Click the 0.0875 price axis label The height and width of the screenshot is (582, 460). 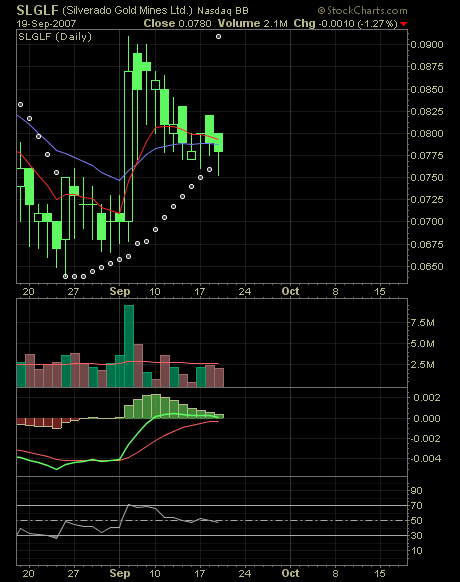[x=427, y=67]
